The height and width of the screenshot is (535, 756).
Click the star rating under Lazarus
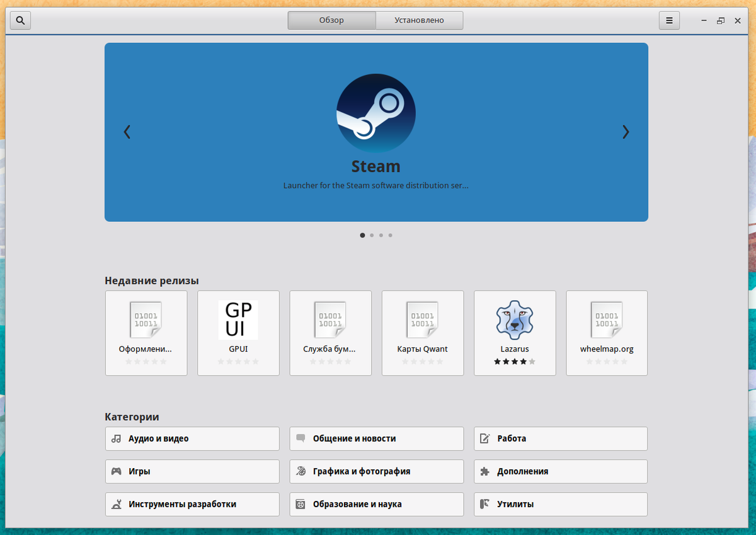(515, 362)
